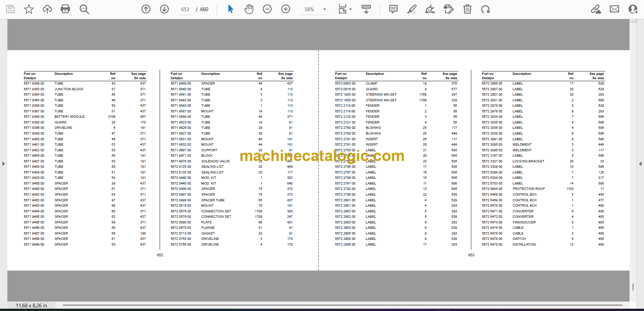The height and width of the screenshot is (311, 644).
Task: Add a comment note
Action: pos(393,9)
